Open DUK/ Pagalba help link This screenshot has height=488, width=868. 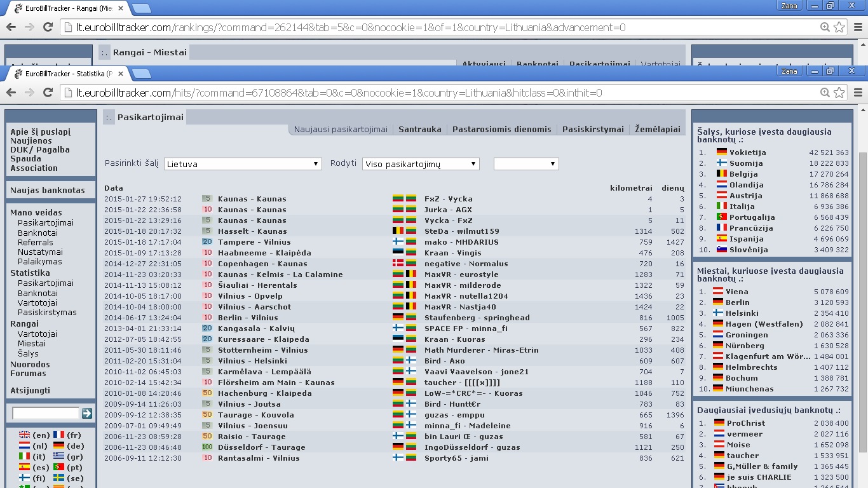click(x=40, y=150)
